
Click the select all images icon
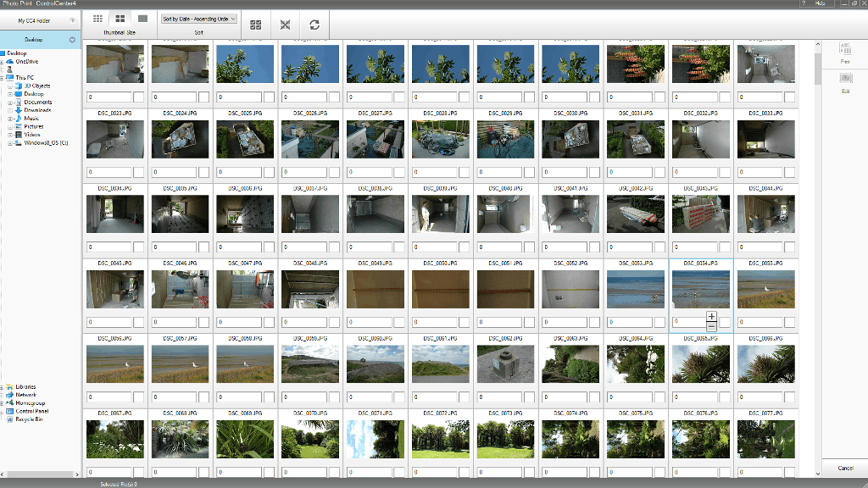pos(256,25)
